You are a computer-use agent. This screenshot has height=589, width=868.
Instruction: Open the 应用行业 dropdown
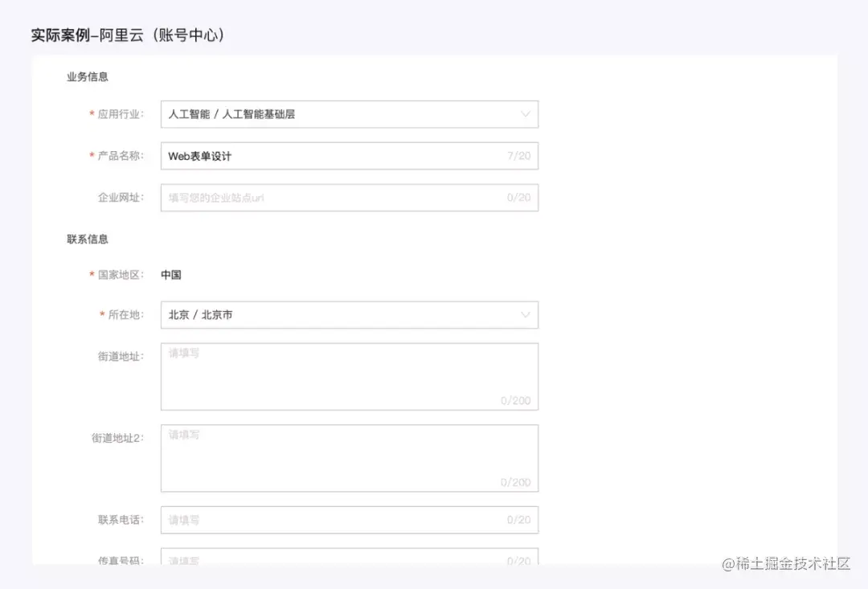click(350, 114)
